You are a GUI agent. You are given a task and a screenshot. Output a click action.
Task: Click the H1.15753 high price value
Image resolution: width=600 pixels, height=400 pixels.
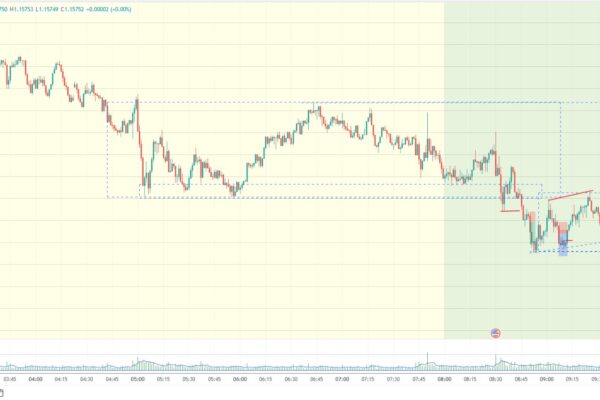22,9
